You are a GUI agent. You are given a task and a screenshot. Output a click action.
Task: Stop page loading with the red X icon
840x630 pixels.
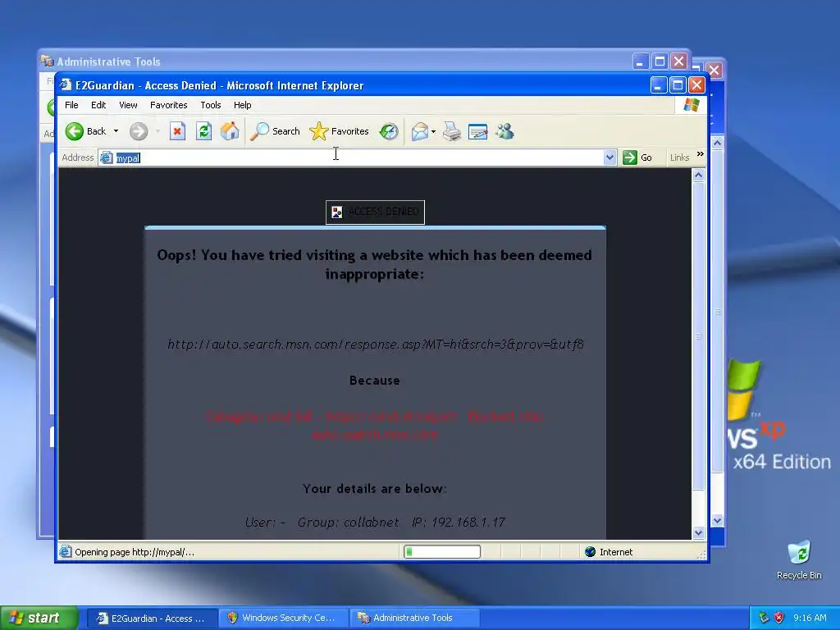coord(177,131)
